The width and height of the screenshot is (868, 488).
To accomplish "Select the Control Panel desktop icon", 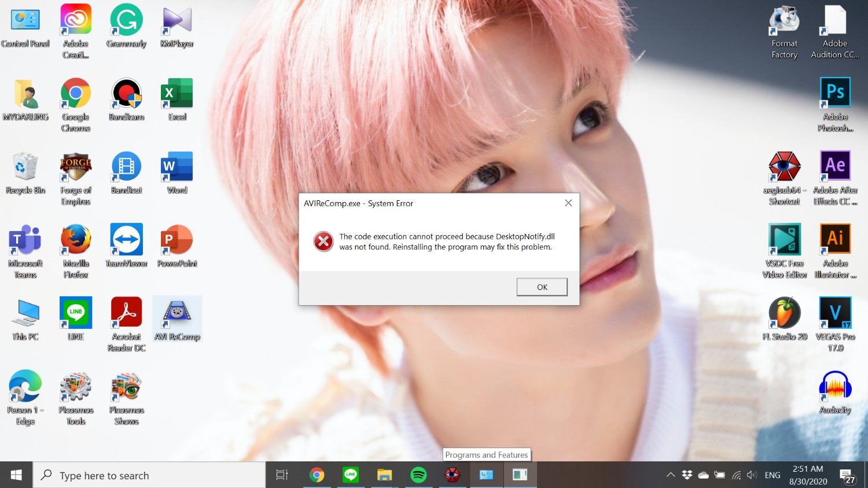I will point(25,27).
